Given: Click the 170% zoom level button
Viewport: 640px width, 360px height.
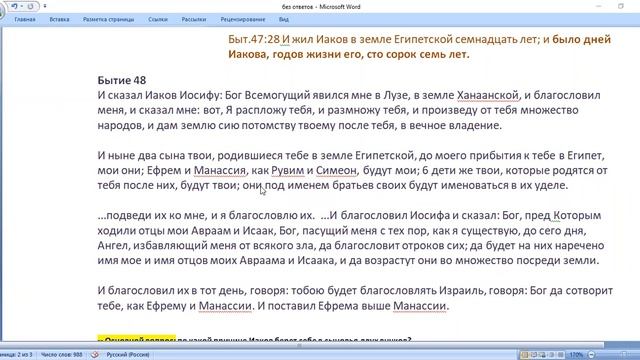Looking at the screenshot, I should point(576,355).
